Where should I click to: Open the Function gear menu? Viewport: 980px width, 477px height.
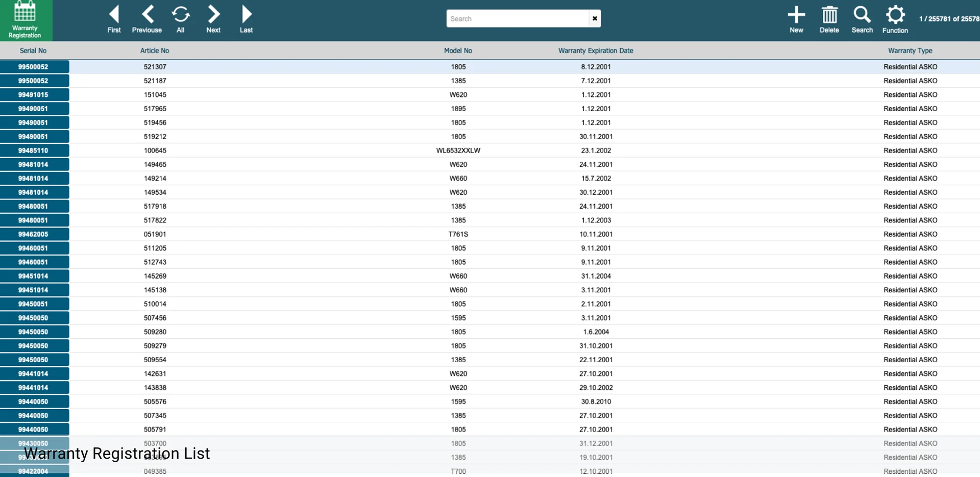895,19
